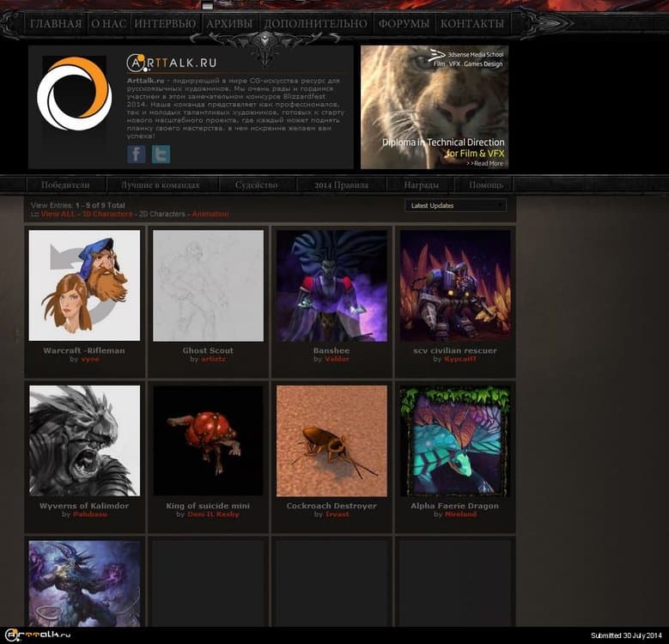This screenshot has height=644, width=669.
Task: Click the bold Arttalk.ru name in the description
Action: tap(145, 80)
